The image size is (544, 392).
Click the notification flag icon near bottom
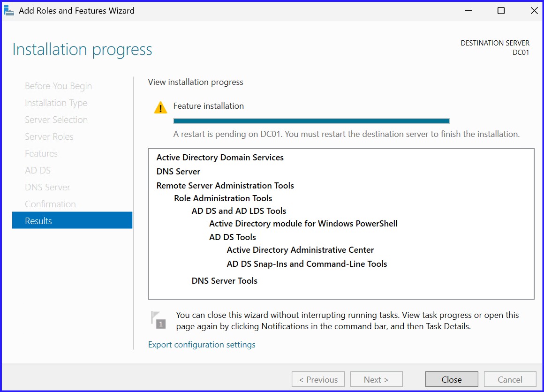coord(159,320)
